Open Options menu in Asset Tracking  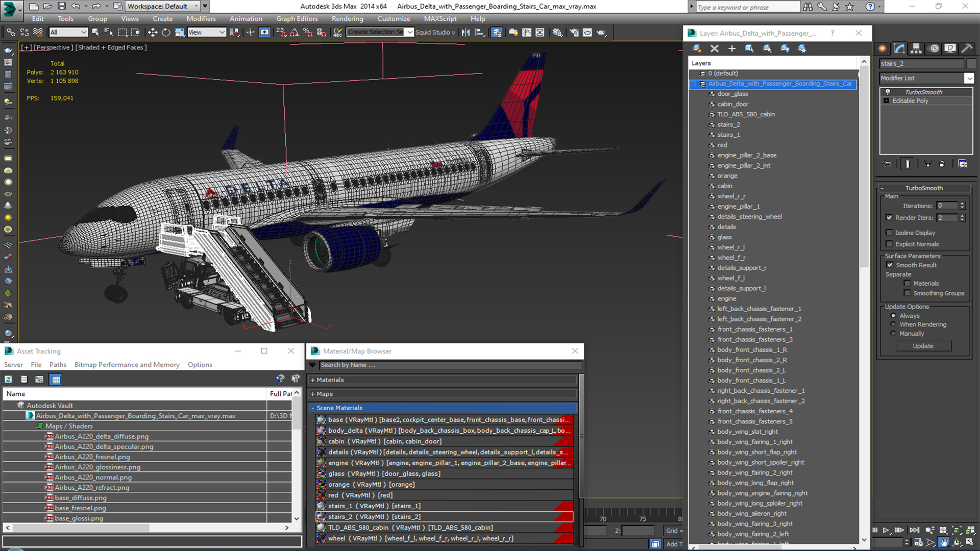coord(200,365)
